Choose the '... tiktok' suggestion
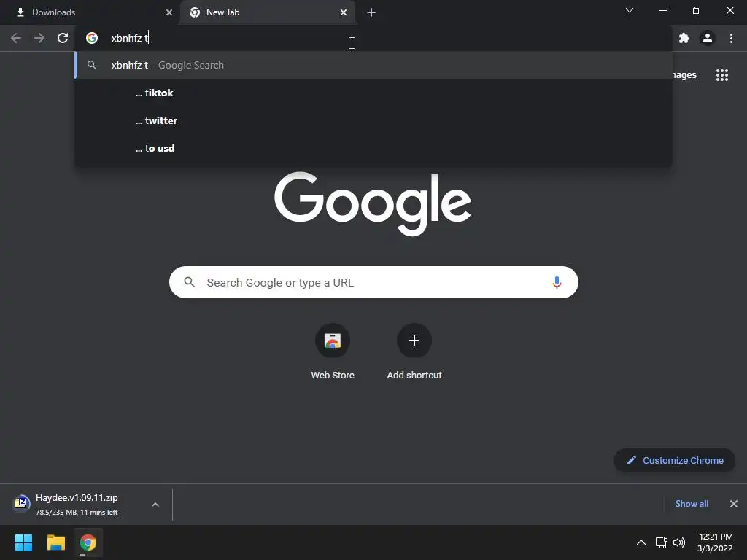 (373, 93)
